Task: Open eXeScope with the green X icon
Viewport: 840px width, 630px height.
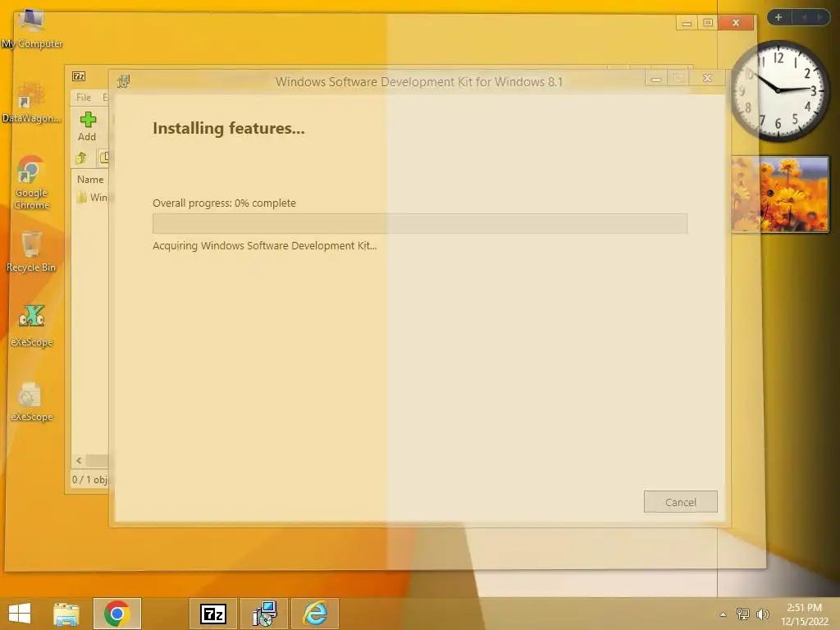Action: click(32, 326)
